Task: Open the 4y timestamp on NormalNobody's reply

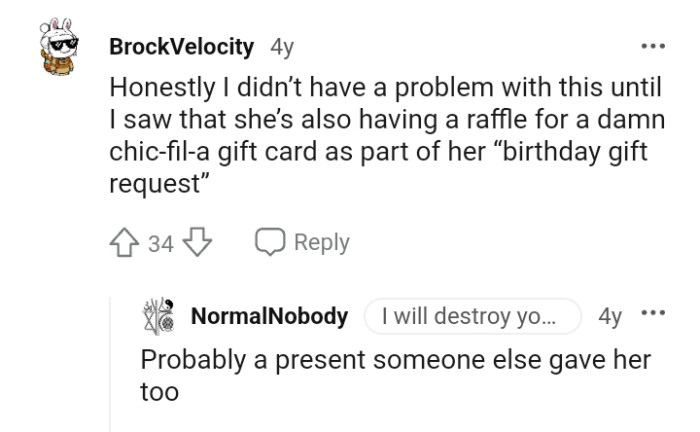Action: coord(610,317)
